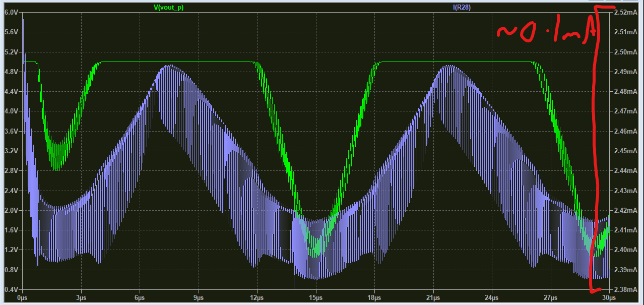This screenshot has width=644, height=305.
Task: Click the 2.49mA tick on current axis
Action: (x=624, y=72)
